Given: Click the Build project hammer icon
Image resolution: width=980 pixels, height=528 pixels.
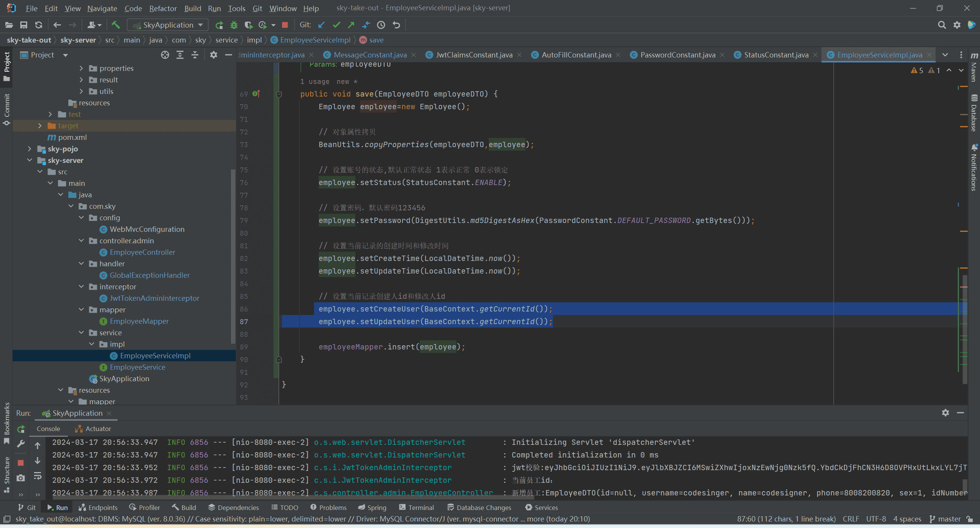Looking at the screenshot, I should coord(116,25).
